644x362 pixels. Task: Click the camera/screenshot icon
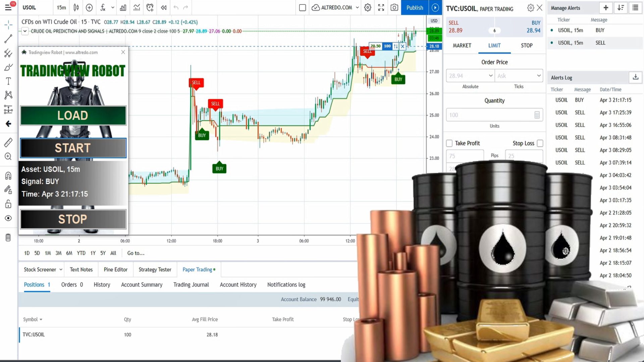click(x=394, y=7)
